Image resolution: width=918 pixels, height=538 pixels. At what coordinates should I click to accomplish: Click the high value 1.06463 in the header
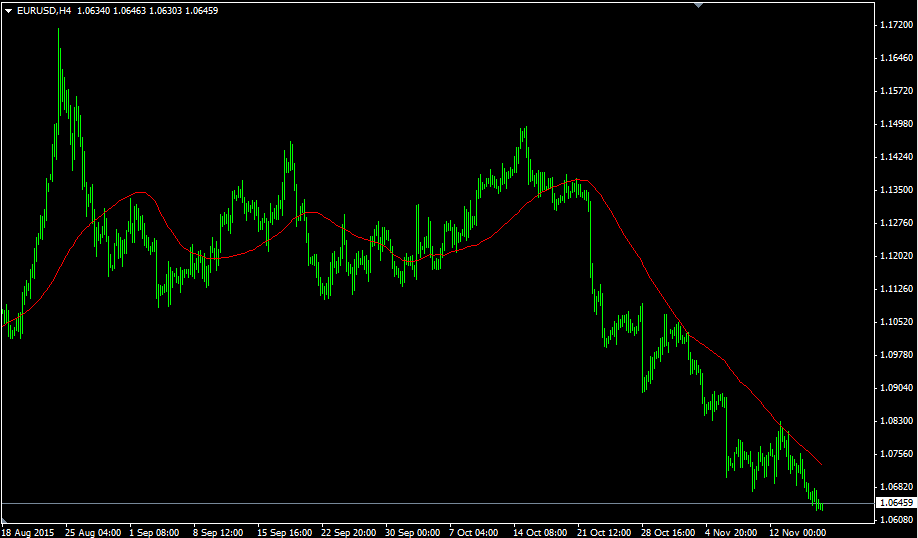click(x=129, y=11)
